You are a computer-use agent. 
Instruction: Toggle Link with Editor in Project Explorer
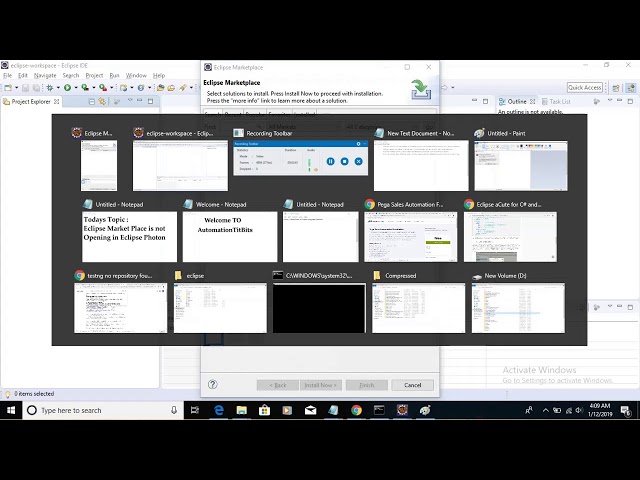pos(102,101)
